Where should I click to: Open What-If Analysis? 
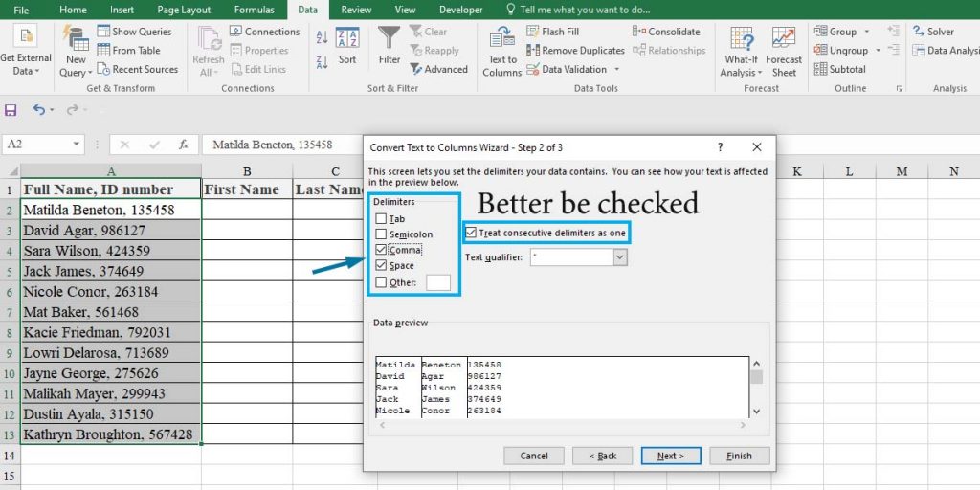(x=742, y=54)
